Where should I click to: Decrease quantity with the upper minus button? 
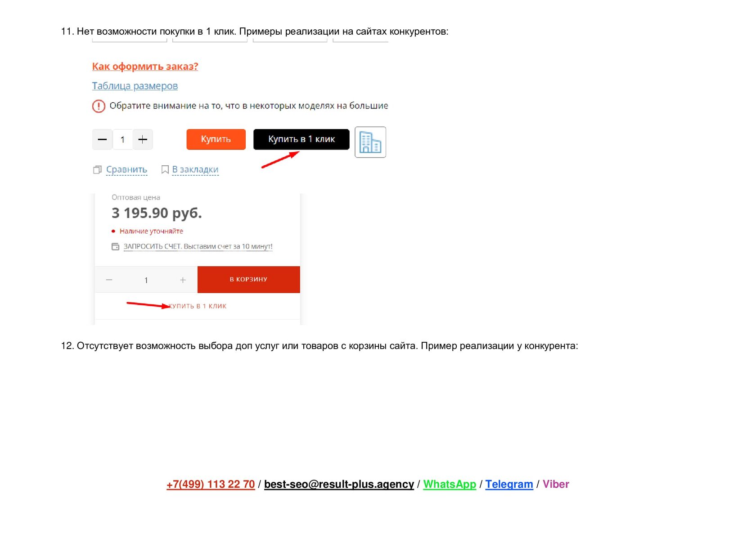[103, 140]
